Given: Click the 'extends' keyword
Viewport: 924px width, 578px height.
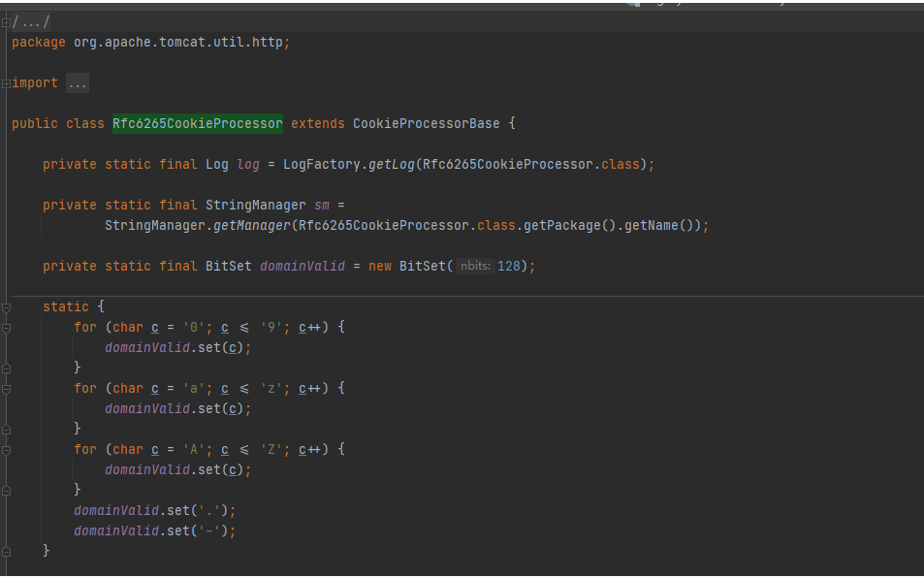Looking at the screenshot, I should pos(318,124).
